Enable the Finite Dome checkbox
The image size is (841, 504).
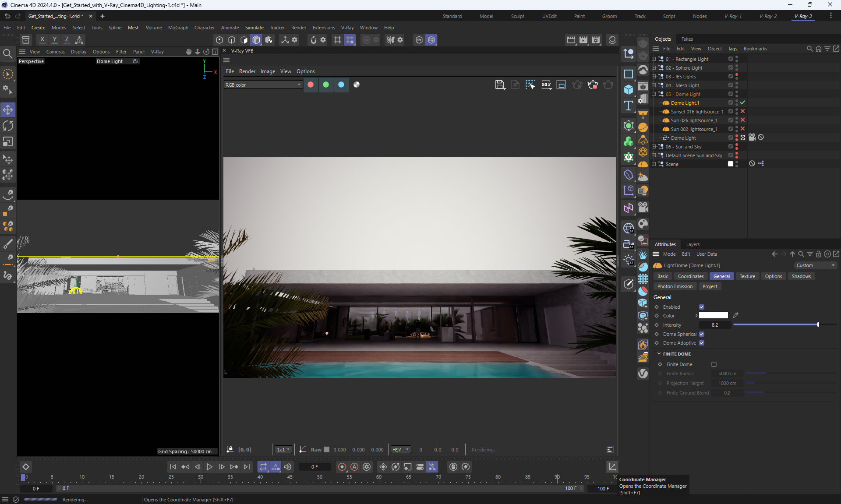tap(714, 364)
